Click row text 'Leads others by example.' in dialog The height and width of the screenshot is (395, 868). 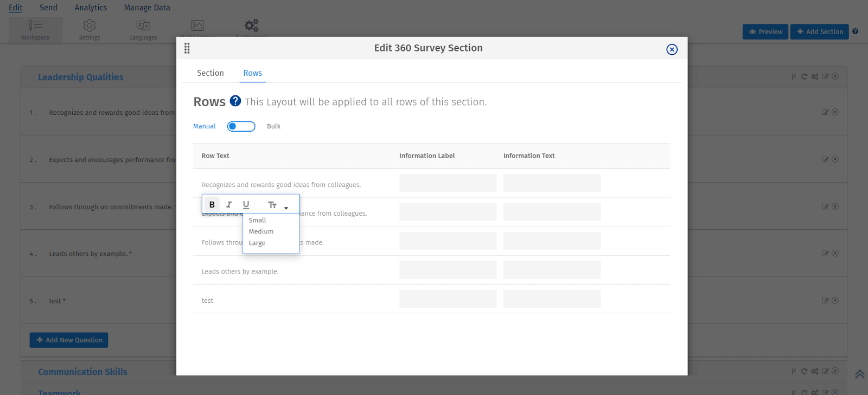(240, 271)
